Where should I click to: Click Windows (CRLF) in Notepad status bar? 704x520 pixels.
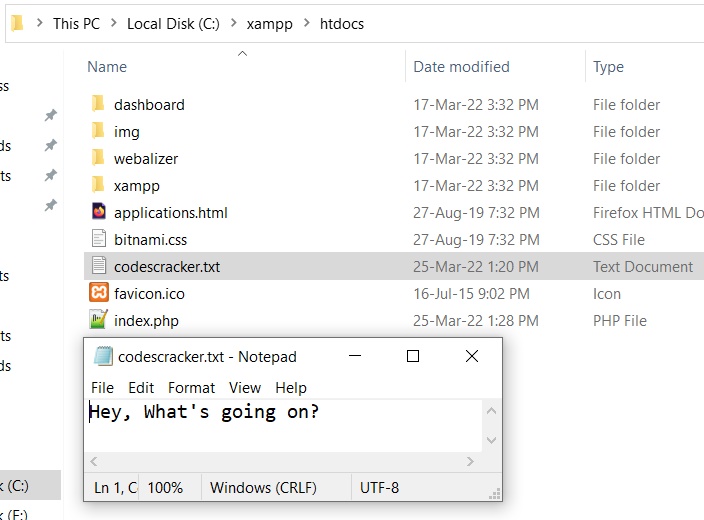(x=263, y=488)
